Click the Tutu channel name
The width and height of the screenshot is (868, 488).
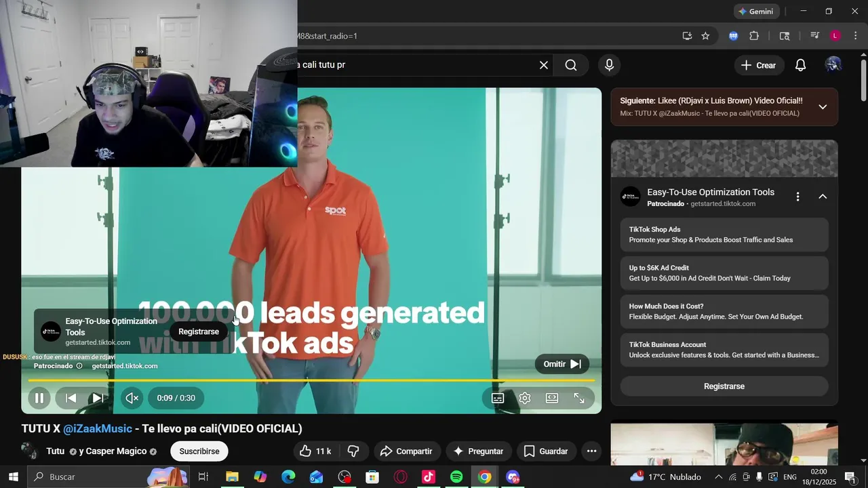tap(55, 451)
